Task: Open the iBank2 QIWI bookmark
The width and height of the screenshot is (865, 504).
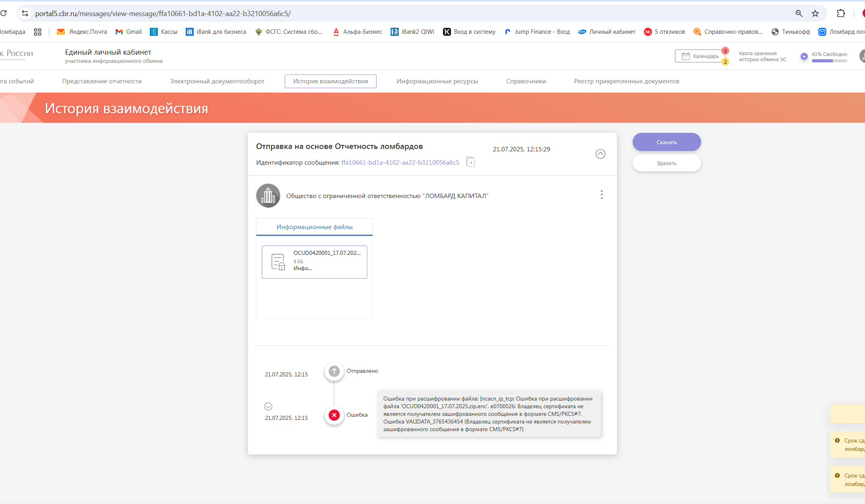Action: [x=412, y=32]
